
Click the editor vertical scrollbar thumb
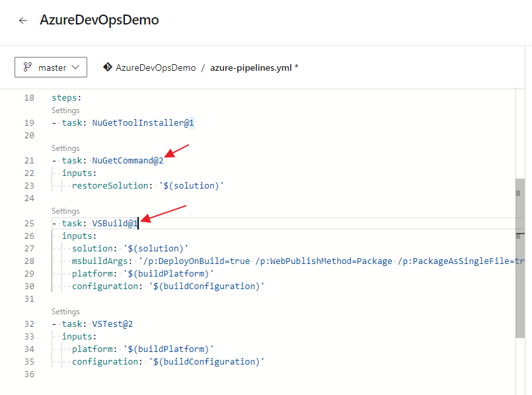(x=520, y=258)
